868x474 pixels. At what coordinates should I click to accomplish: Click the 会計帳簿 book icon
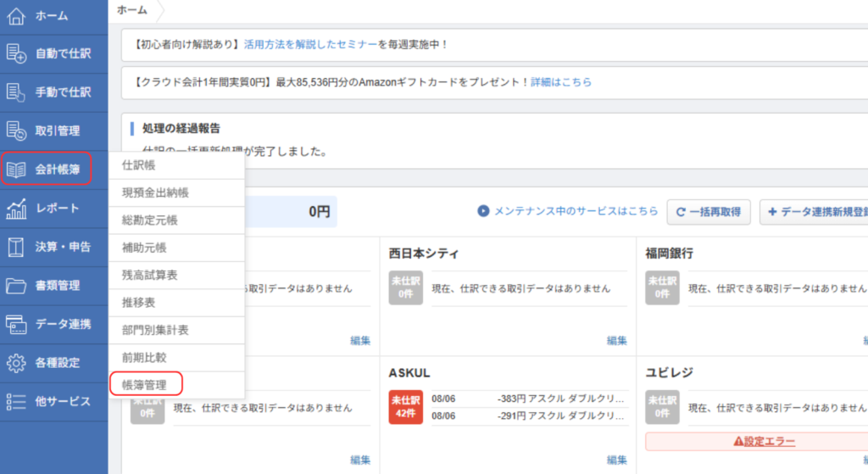click(x=16, y=170)
